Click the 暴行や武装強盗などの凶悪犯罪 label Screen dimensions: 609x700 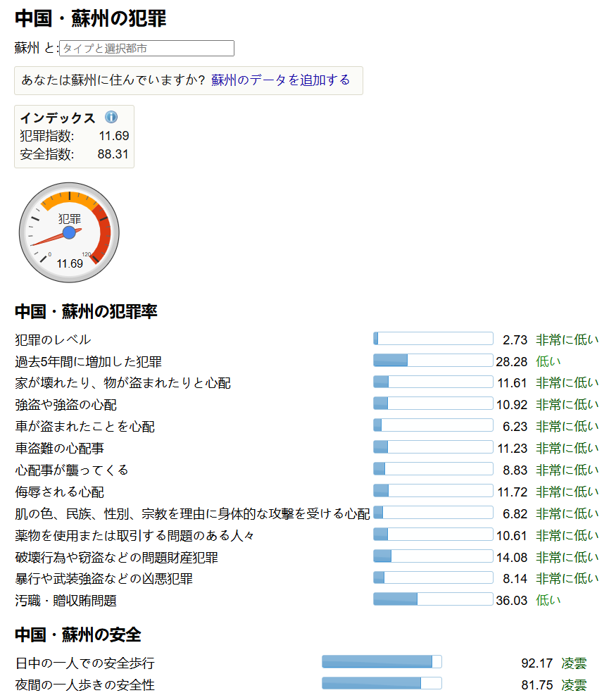(104, 579)
